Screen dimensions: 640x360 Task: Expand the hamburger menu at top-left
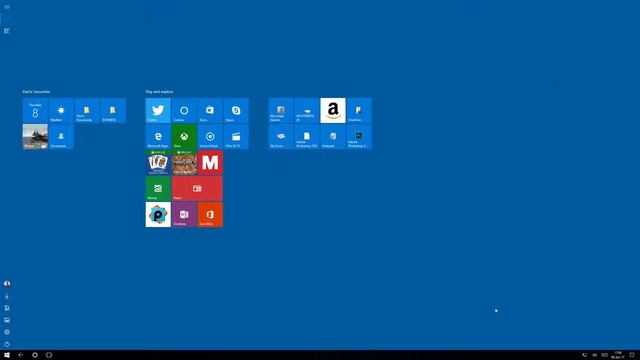[7, 7]
